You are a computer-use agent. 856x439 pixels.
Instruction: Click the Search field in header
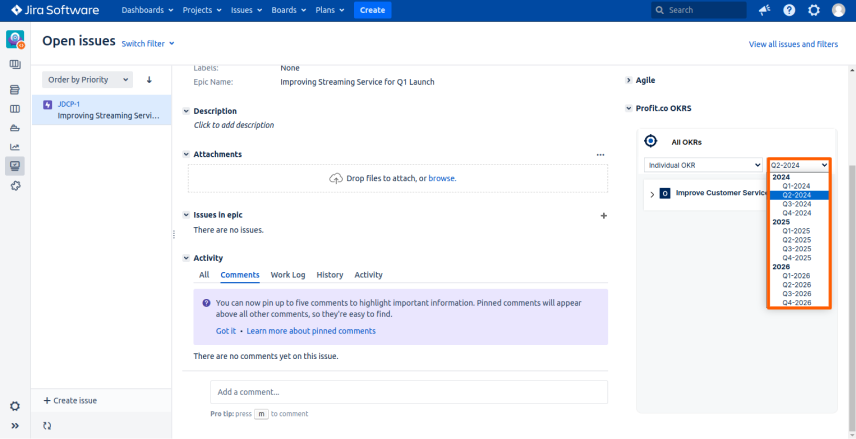pos(699,10)
